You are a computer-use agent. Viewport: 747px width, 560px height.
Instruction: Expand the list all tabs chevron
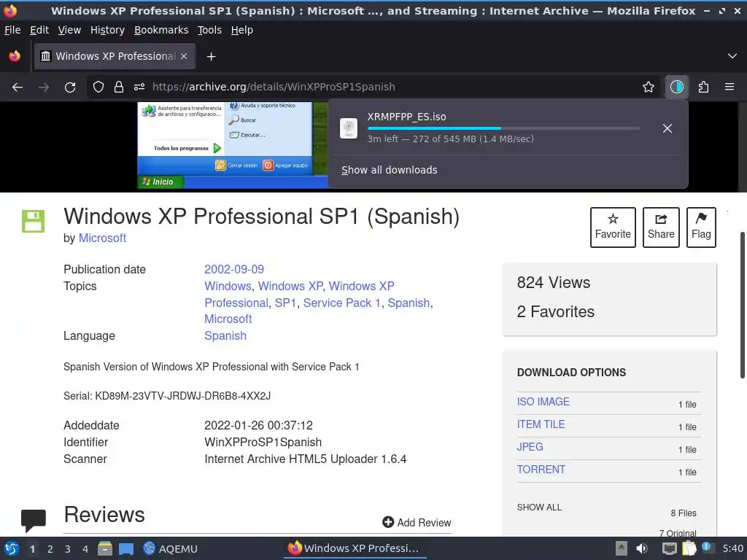pyautogui.click(x=732, y=56)
